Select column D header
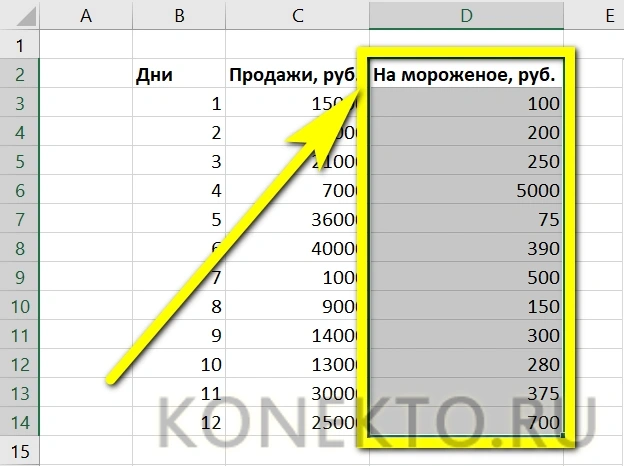624x466 pixels. coord(465,15)
